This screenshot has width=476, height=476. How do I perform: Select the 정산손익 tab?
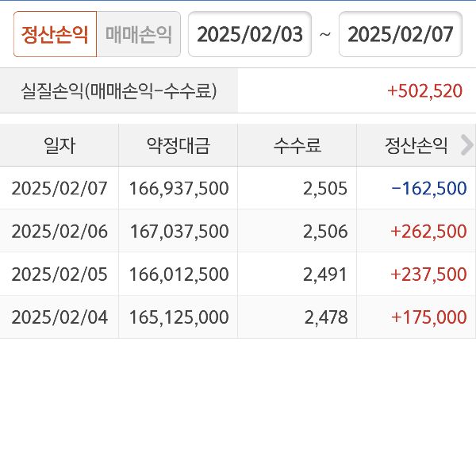point(55,35)
